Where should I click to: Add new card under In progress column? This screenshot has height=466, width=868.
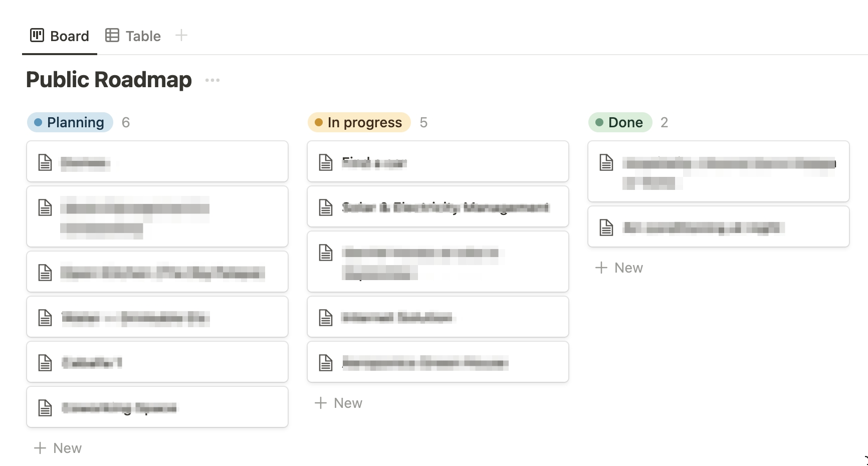click(338, 403)
